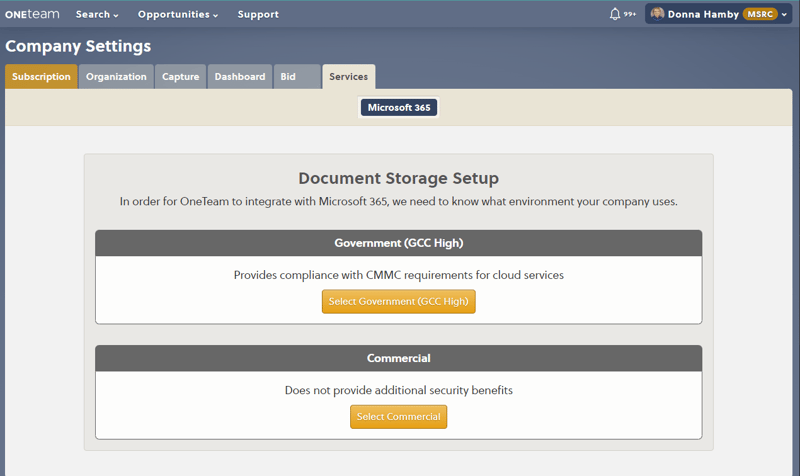Viewport: 800px width, 476px height.
Task: Switch to the Dashboard tab
Action: click(x=240, y=77)
